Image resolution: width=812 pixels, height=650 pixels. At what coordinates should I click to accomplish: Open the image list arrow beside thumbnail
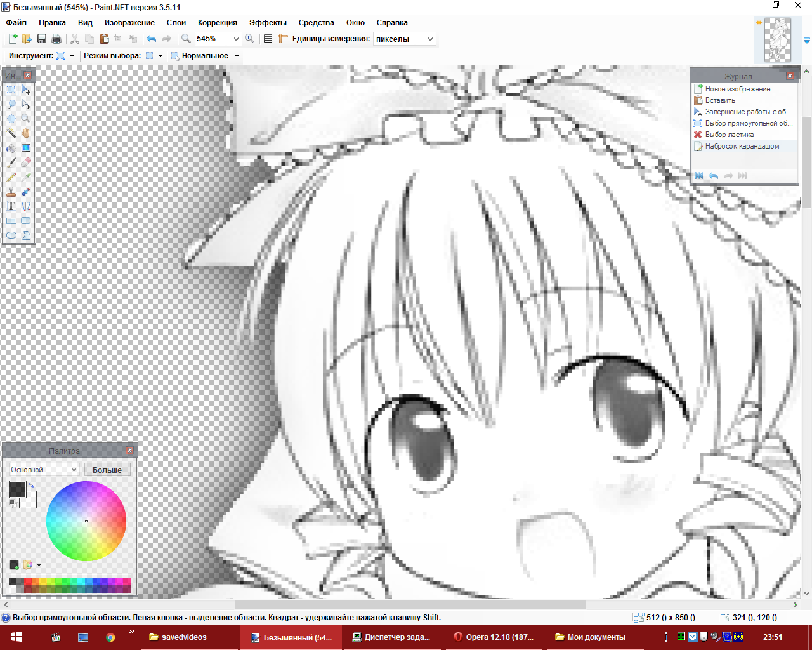tap(807, 41)
